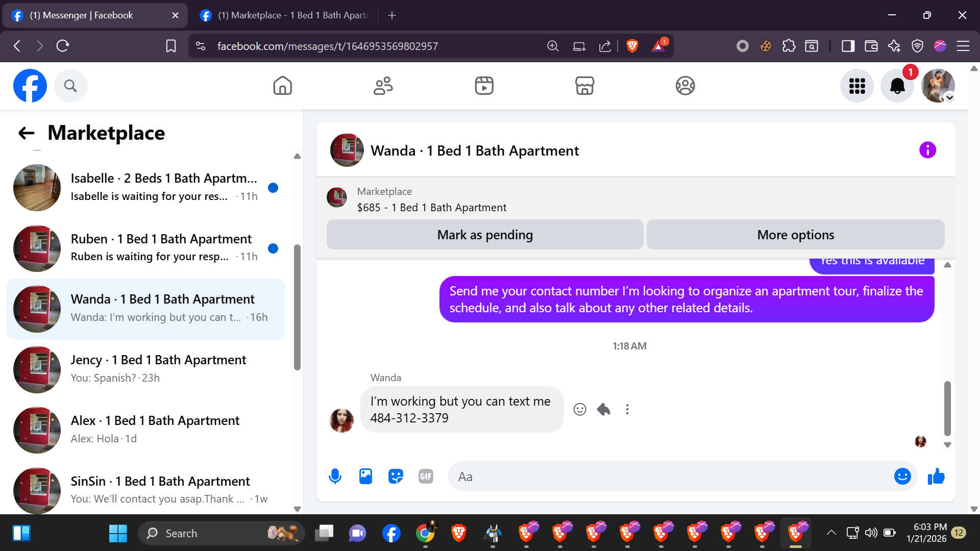Image resolution: width=980 pixels, height=551 pixels.
Task: React to Wanda's message with emoji icon
Action: (x=580, y=410)
